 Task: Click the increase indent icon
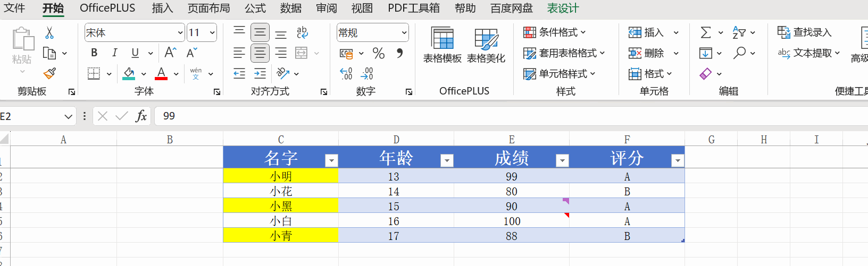(x=260, y=74)
